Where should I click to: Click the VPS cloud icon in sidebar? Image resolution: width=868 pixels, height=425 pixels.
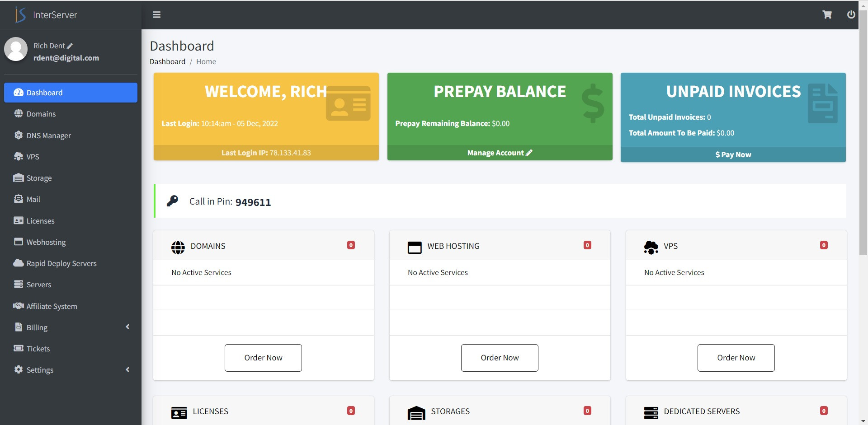(19, 156)
